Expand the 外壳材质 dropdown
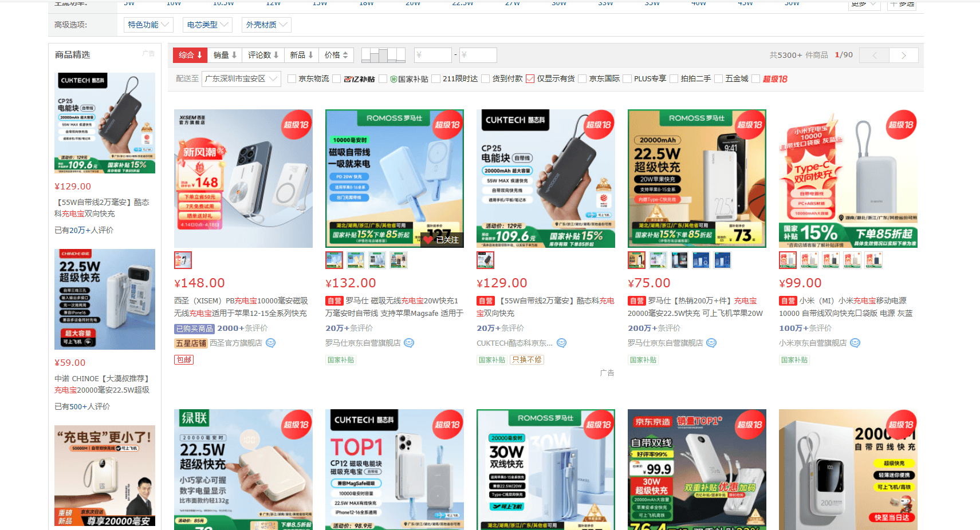Image resolution: width=980 pixels, height=530 pixels. [x=266, y=25]
